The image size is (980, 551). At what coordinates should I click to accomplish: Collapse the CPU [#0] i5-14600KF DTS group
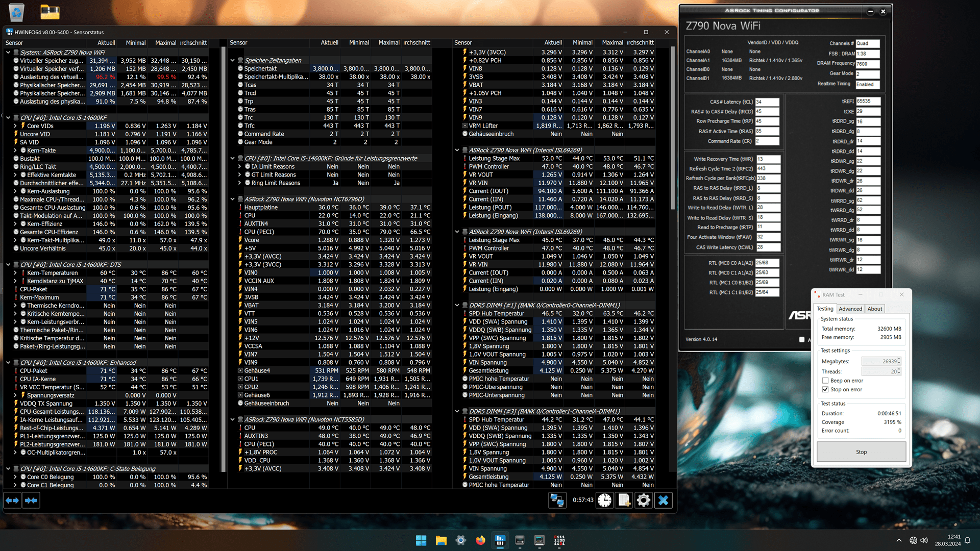pos(8,264)
